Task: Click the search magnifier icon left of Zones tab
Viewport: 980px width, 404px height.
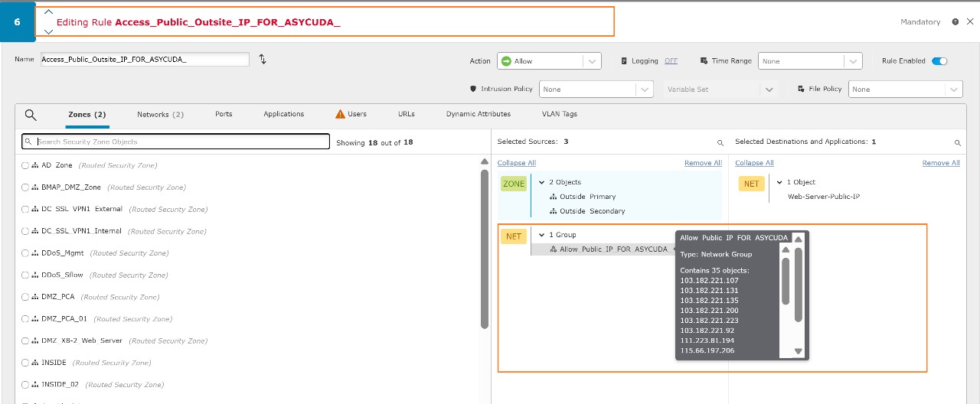Action: coord(31,115)
